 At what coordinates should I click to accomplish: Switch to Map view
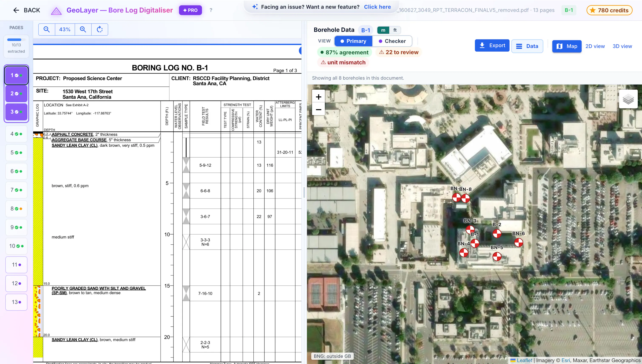click(x=567, y=46)
